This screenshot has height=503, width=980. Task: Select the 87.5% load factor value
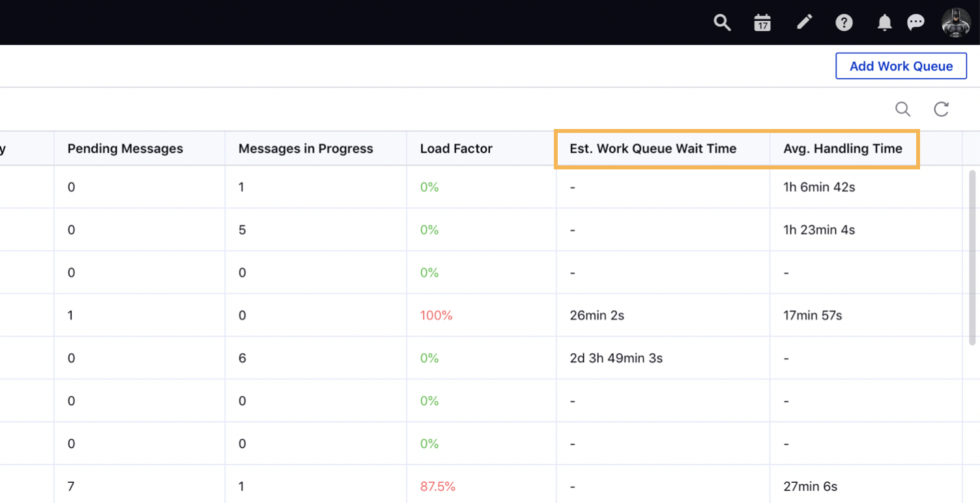pos(437,486)
